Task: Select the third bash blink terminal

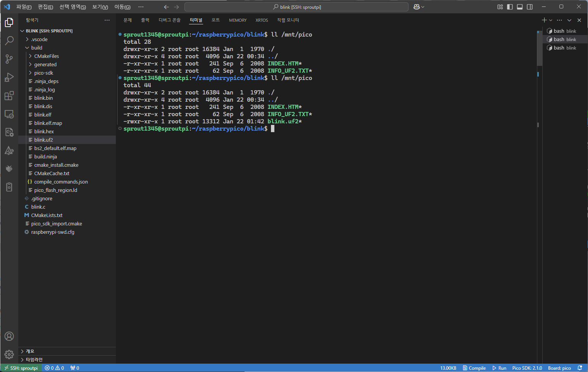Action: 565,48
